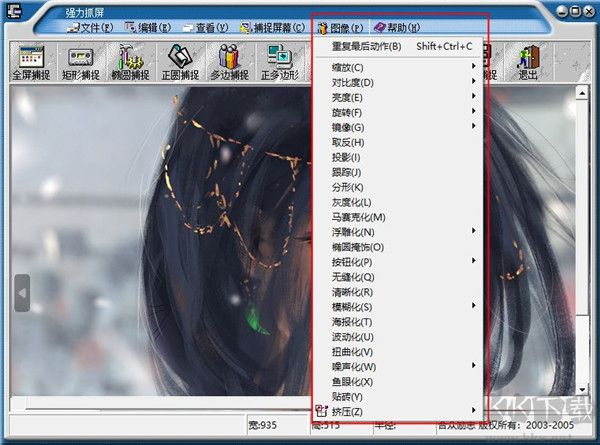Choose 重复最后动作(B) menu entry

pos(398,46)
